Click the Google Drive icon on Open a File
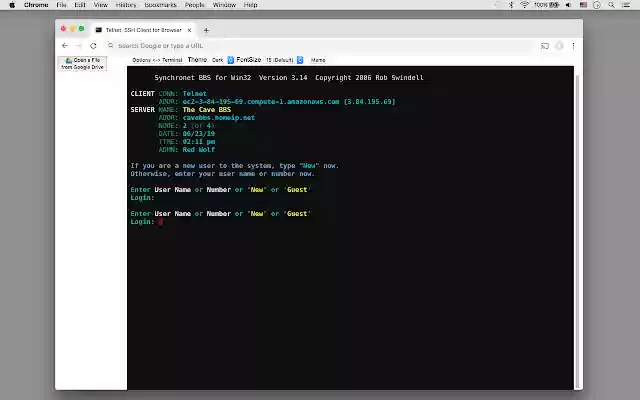Screen dimensions: 640x400 pyautogui.click(x=69, y=60)
